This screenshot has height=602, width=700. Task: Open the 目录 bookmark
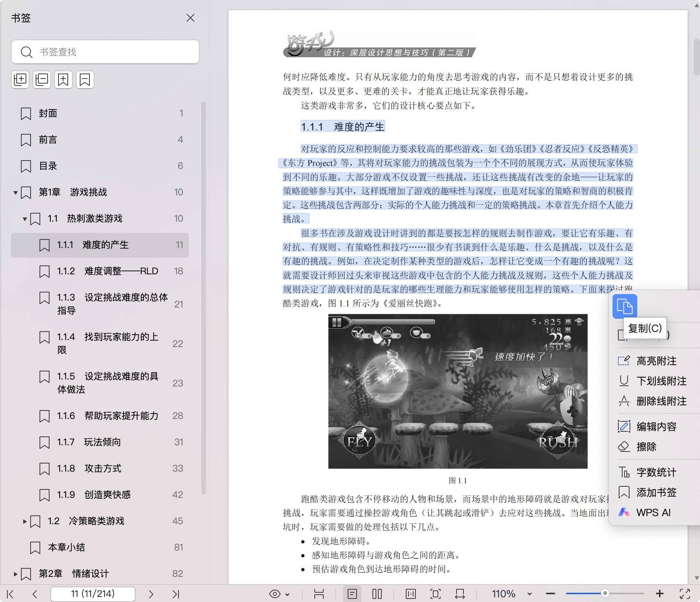(100, 166)
